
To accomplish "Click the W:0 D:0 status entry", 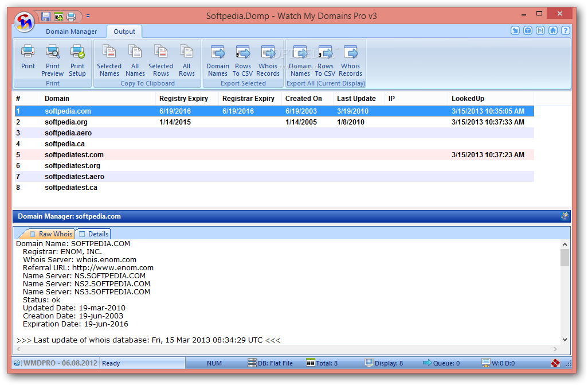I will [499, 363].
